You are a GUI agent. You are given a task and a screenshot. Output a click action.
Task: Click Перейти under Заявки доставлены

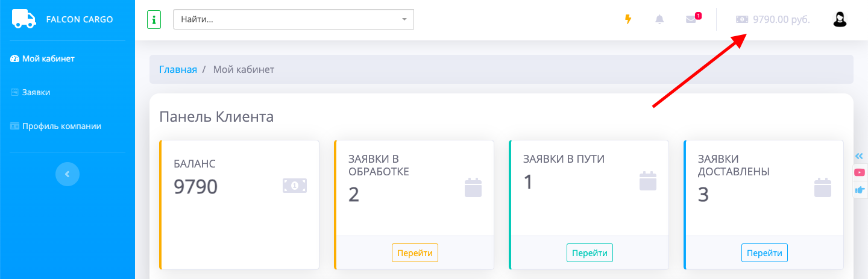click(x=764, y=253)
